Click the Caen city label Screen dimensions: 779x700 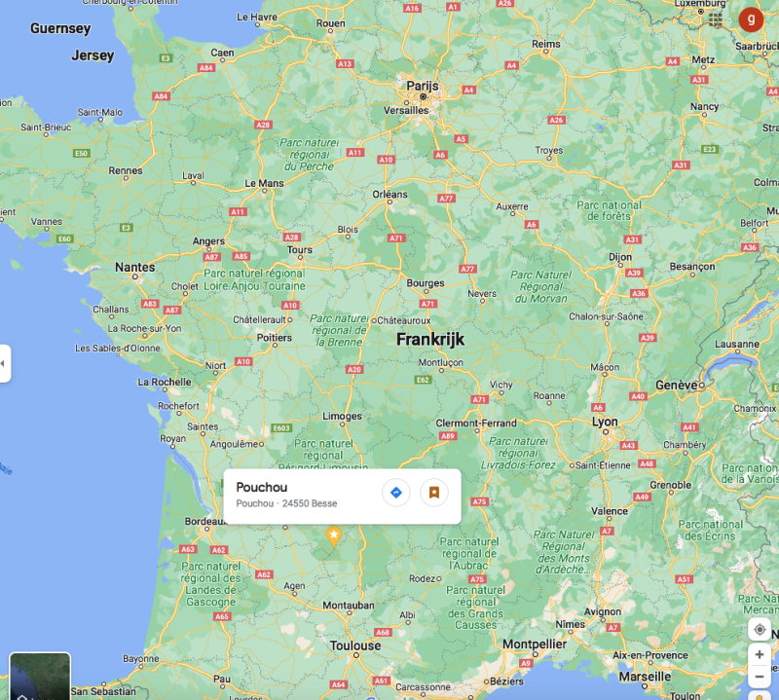point(222,53)
